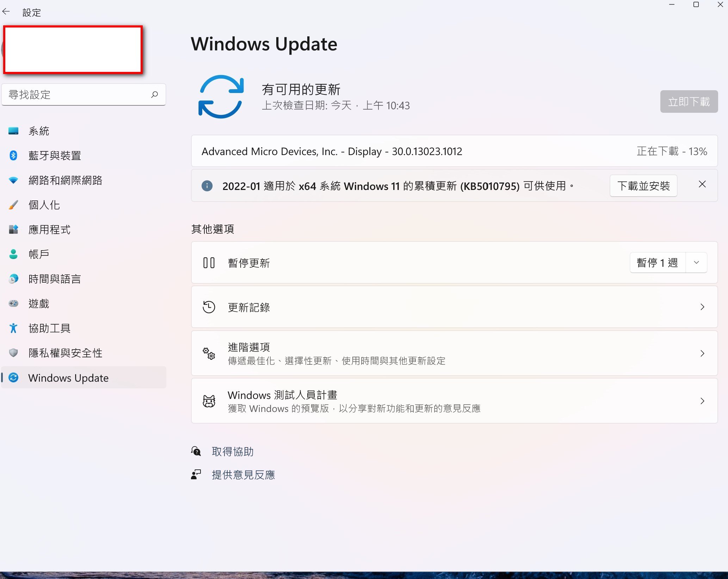Dismiss the KB5010795 update notice
728x579 pixels.
click(702, 184)
